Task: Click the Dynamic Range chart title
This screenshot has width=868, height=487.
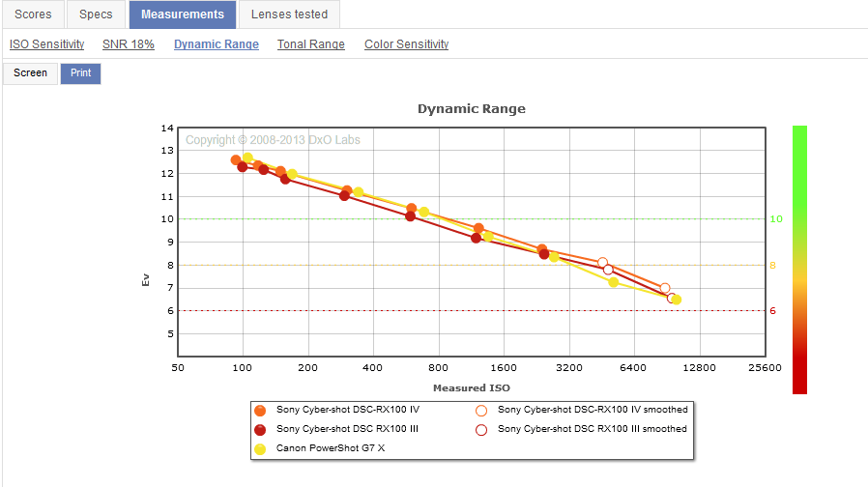Action: [472, 109]
